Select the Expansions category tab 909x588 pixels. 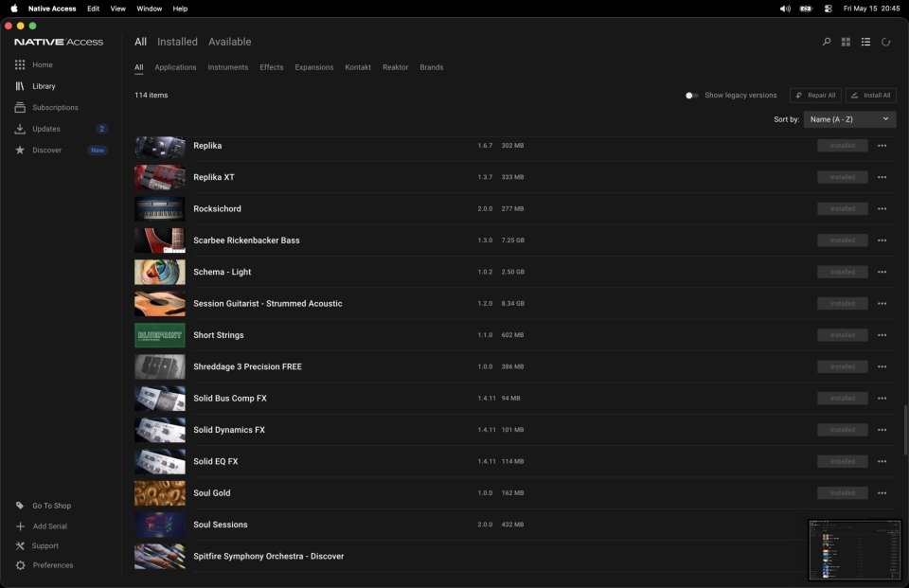tap(313, 67)
